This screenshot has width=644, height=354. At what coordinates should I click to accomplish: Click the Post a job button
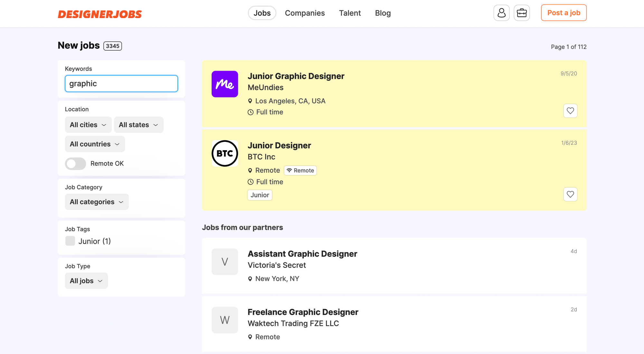tap(563, 13)
